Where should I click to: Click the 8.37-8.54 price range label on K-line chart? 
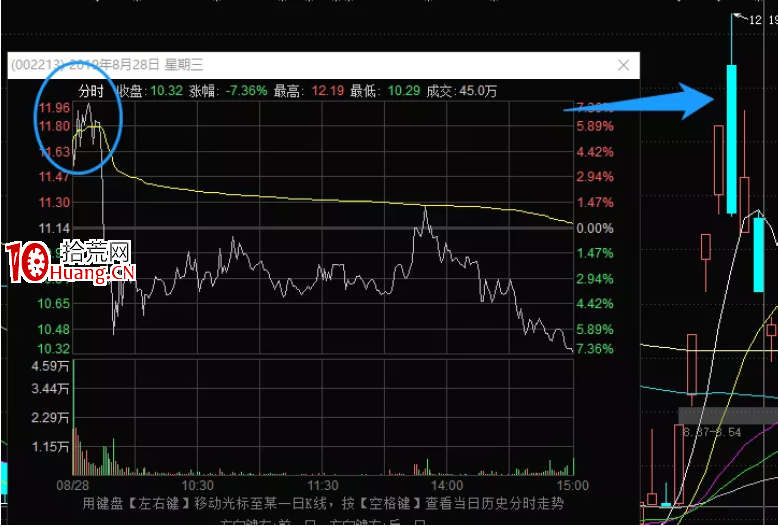pos(712,432)
